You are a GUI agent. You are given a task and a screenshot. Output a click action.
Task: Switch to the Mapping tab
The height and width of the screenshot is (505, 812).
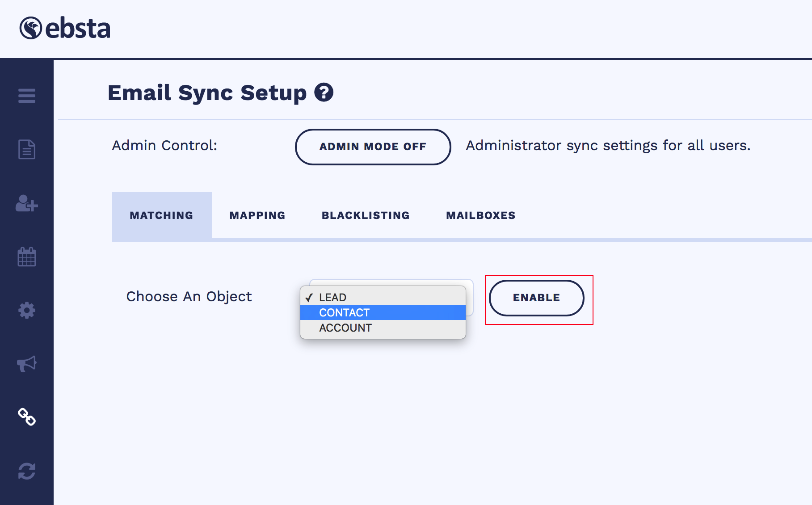(257, 215)
